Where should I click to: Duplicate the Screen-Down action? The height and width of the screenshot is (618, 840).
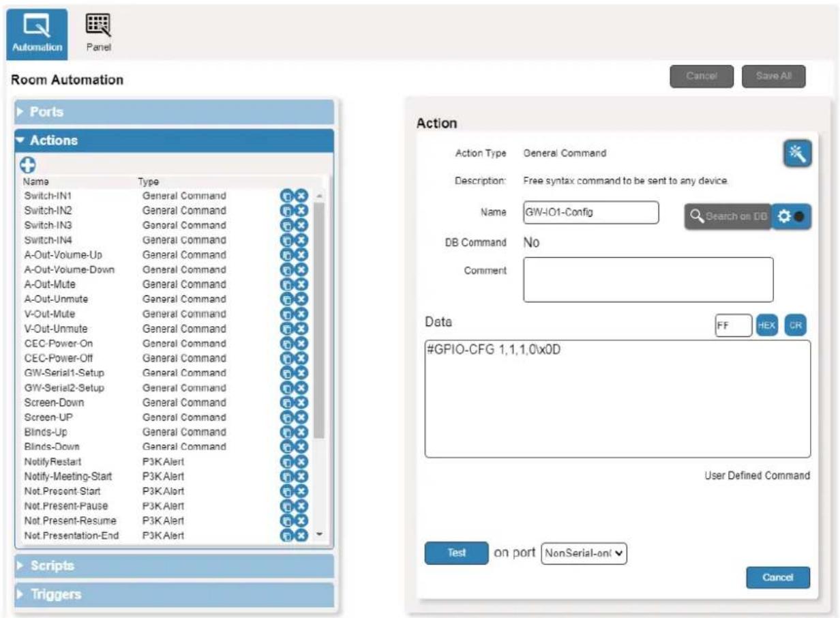287,402
